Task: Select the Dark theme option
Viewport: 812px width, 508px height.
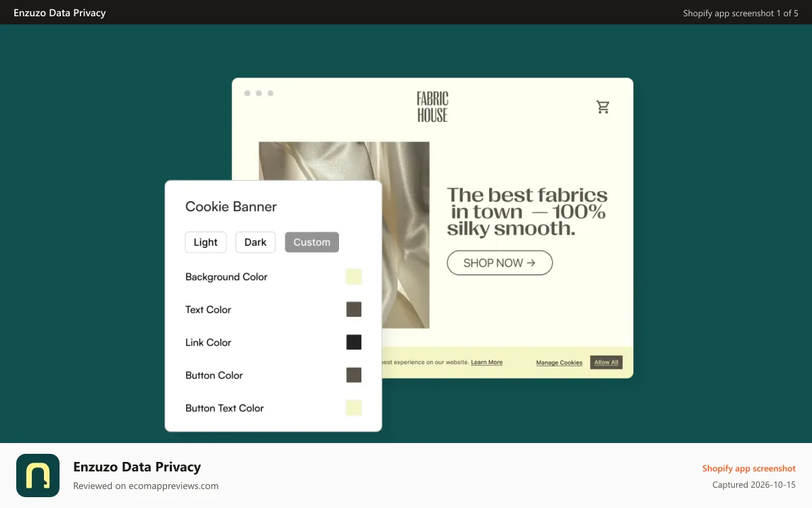Action: [255, 242]
